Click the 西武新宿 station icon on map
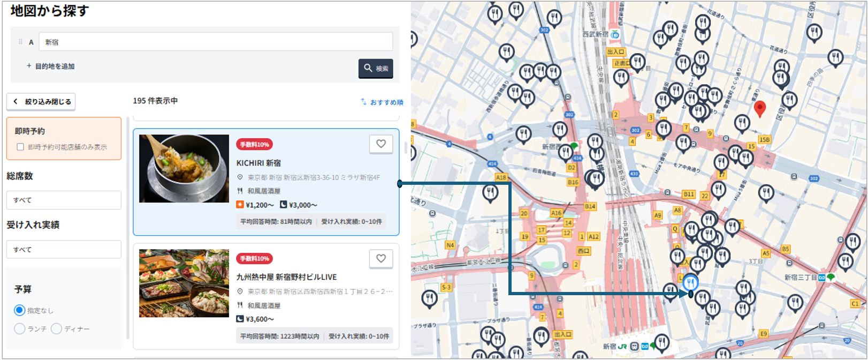Viewport: 868px width, 360px height. tap(615, 34)
